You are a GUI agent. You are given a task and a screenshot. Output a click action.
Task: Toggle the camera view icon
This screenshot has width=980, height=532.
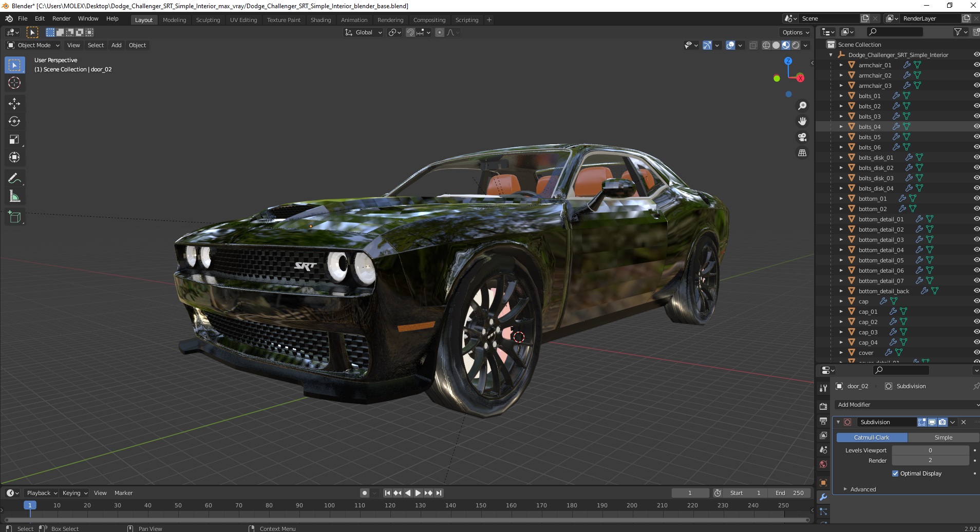tap(802, 137)
